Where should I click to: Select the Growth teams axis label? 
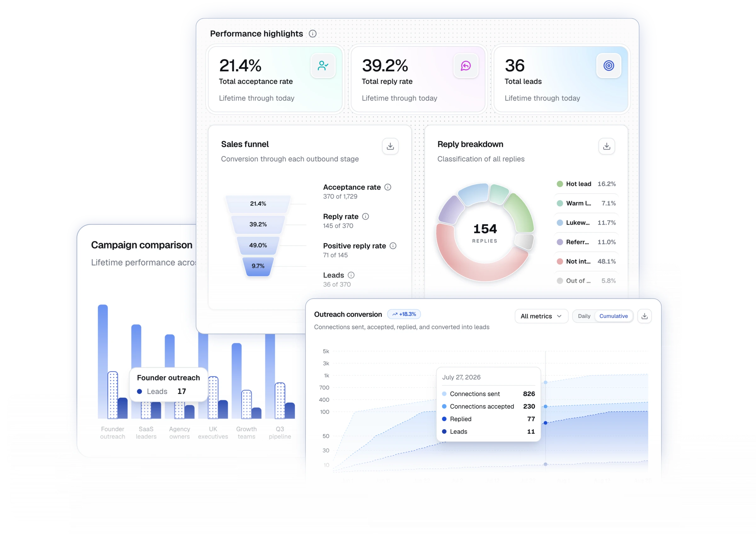tap(246, 433)
